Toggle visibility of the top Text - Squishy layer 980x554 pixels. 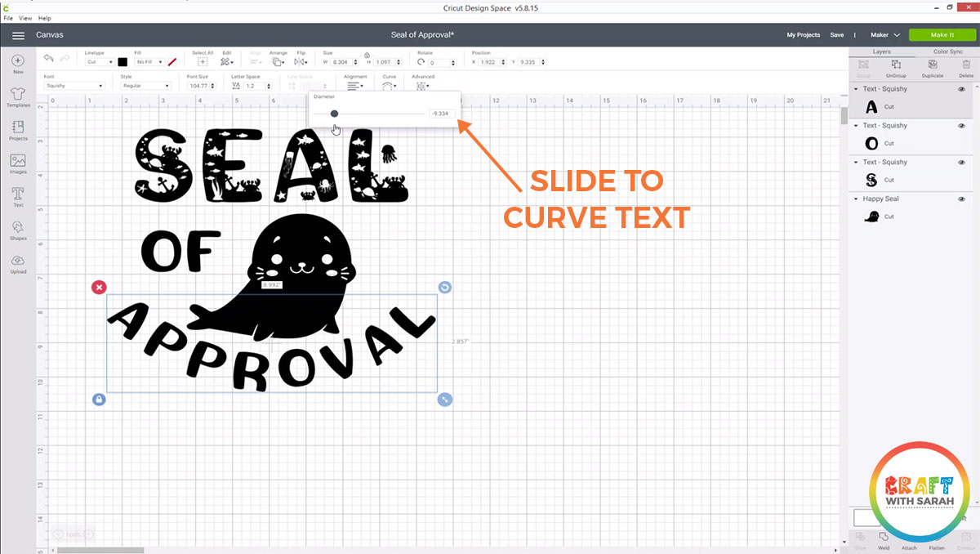(962, 88)
